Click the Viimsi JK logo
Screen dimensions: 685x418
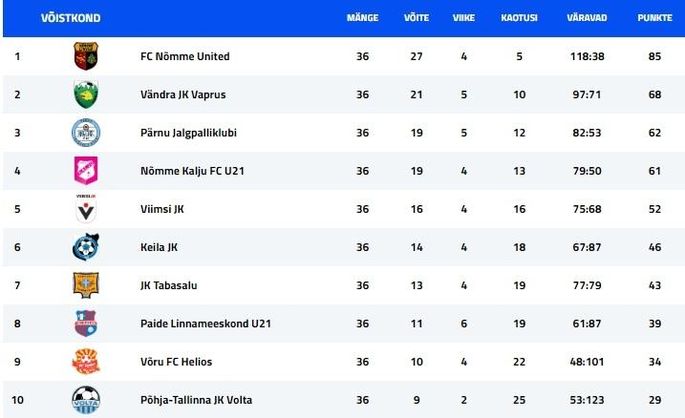(86, 209)
